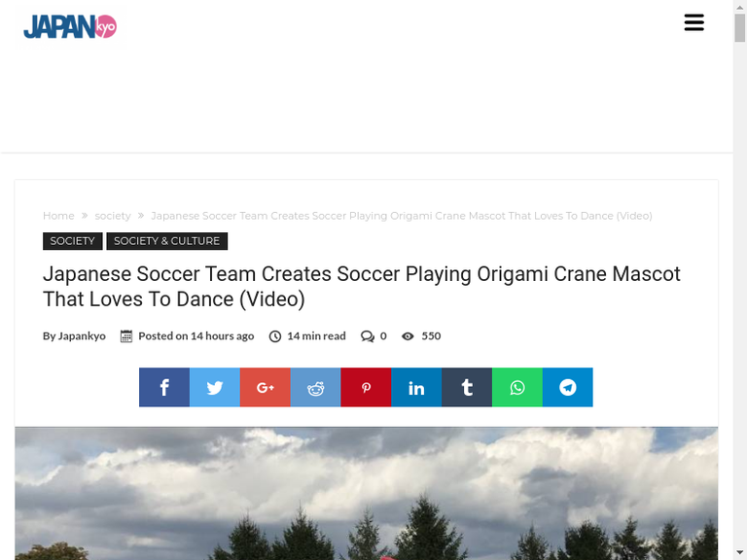Click the vertical scrollbar thumb

(740, 27)
